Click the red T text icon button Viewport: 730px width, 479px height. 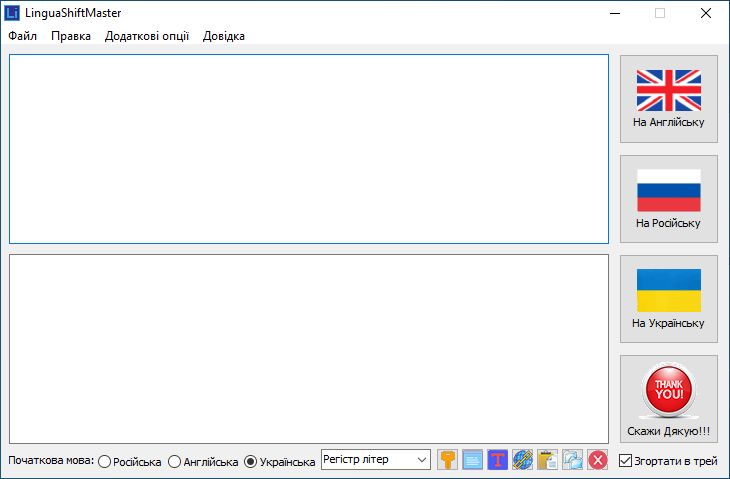coord(498,460)
